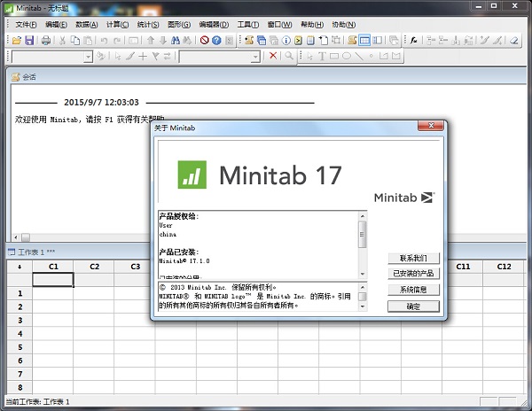
Task: Click the fx function calculator icon
Action: pos(413,41)
